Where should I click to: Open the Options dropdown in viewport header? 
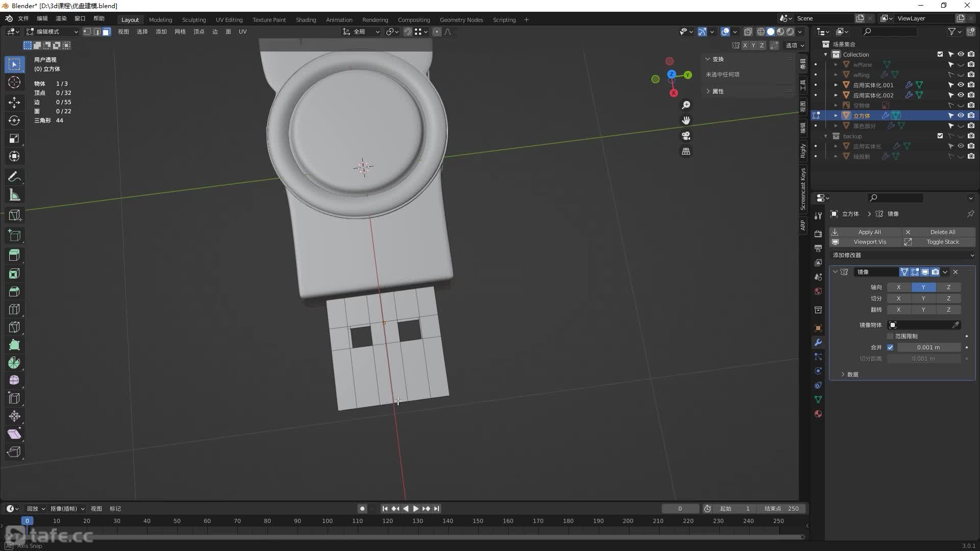(x=795, y=45)
